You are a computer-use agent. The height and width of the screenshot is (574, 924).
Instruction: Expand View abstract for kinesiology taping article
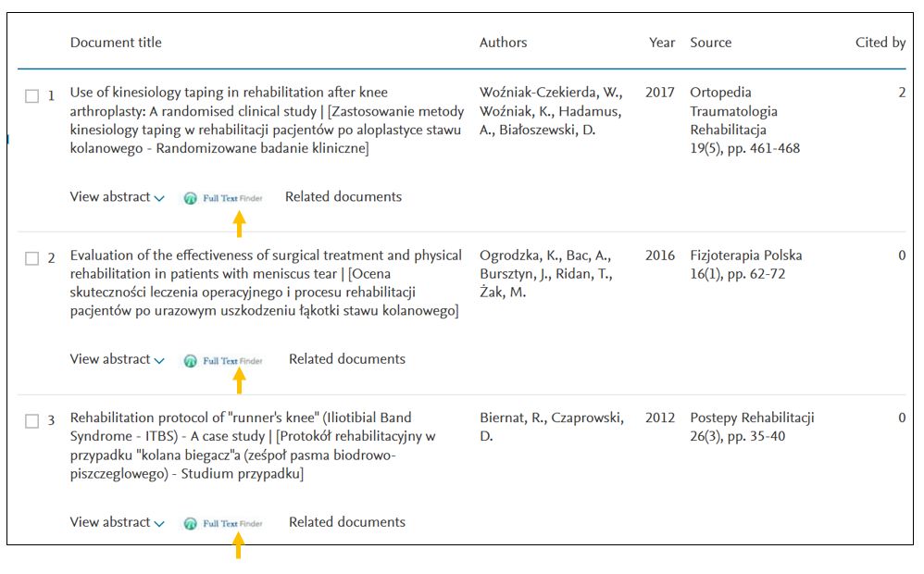117,197
